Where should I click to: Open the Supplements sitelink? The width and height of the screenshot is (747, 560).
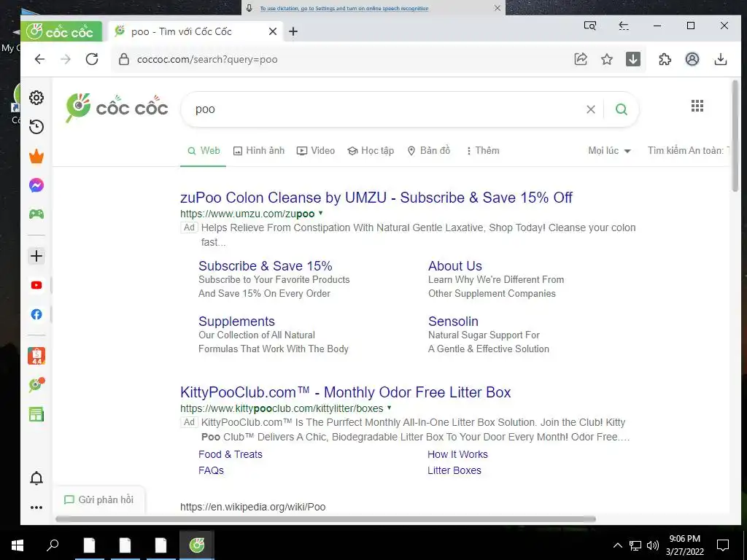pyautogui.click(x=237, y=322)
